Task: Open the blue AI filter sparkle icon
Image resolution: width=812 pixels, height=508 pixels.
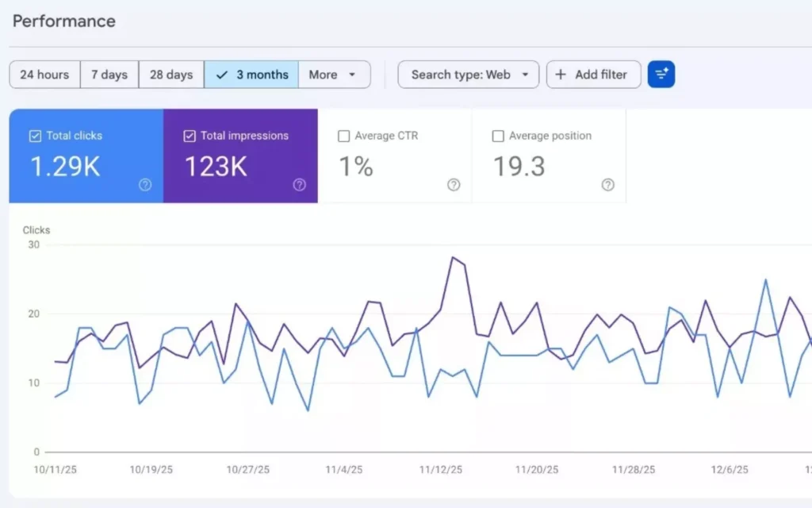Action: [661, 74]
